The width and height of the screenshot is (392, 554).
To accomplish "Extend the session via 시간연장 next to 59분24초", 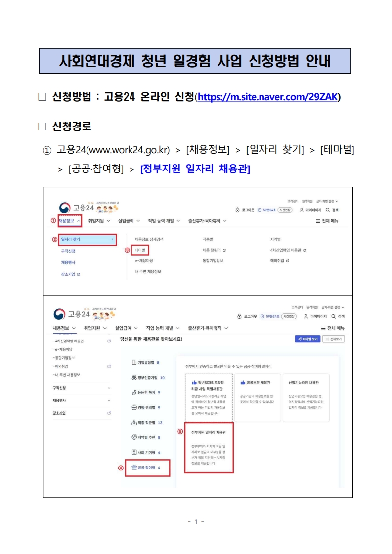I will pyautogui.click(x=289, y=317).
